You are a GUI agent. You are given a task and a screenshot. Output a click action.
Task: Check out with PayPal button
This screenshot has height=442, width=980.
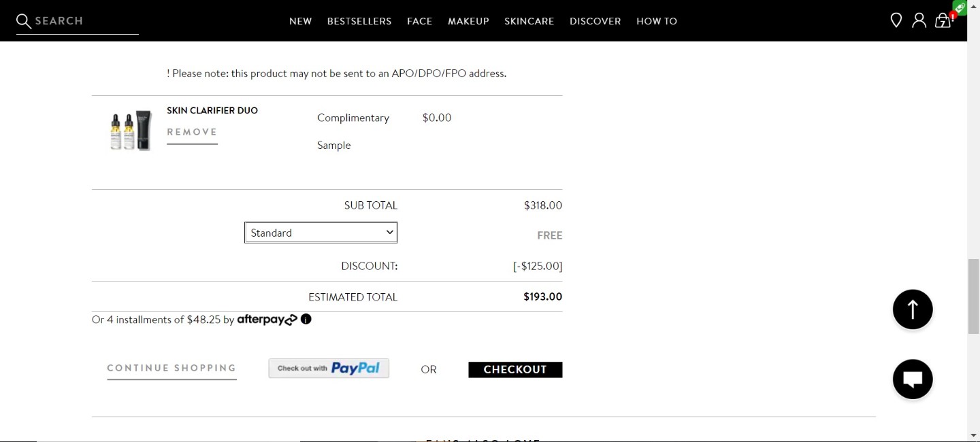coord(329,368)
